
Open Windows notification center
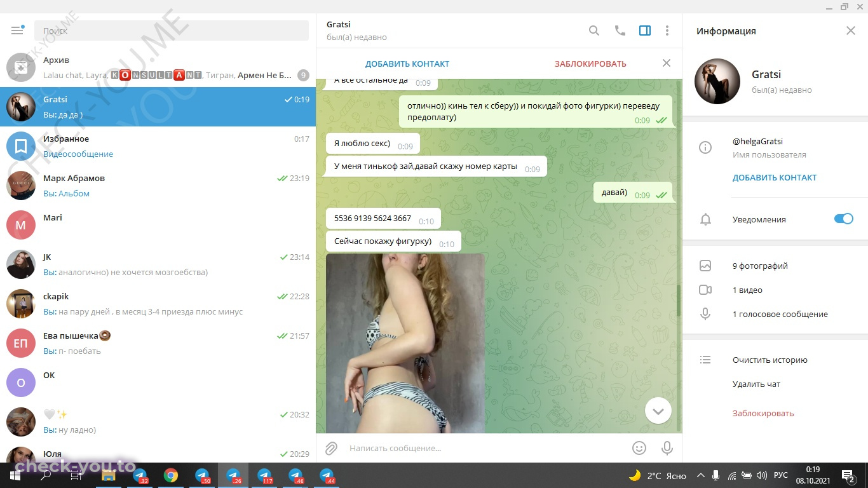[x=848, y=475]
